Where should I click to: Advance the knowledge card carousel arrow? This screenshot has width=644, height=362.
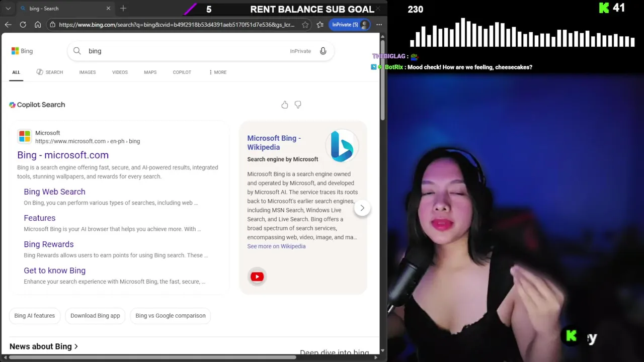pyautogui.click(x=362, y=208)
